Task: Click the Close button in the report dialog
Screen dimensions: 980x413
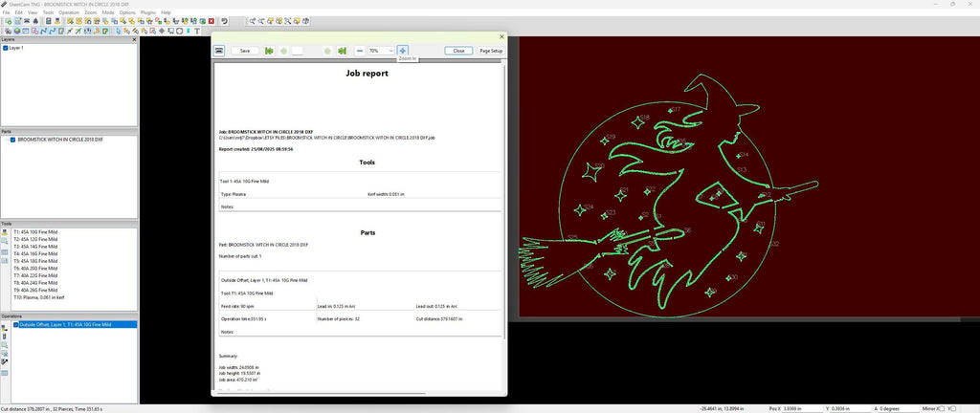Action: click(x=458, y=51)
